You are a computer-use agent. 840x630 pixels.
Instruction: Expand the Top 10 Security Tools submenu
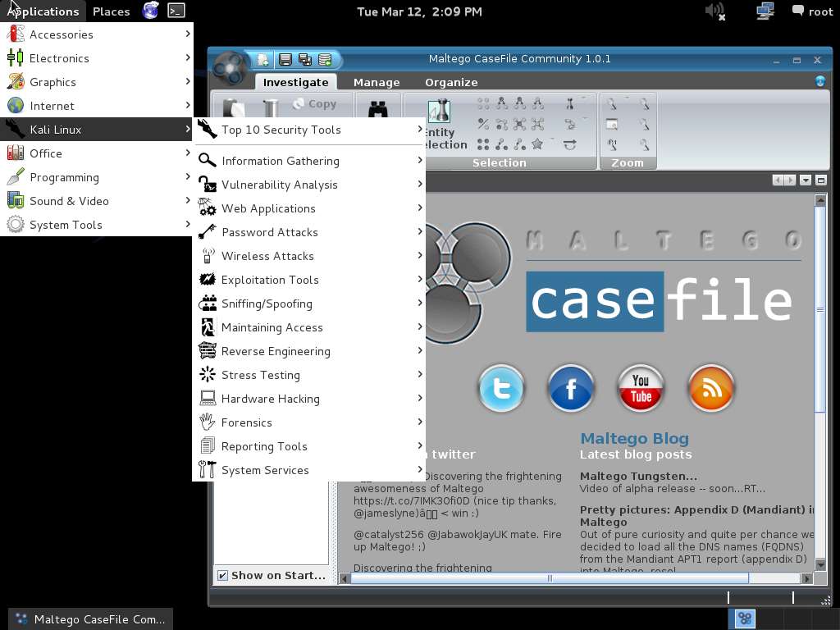[x=281, y=130]
